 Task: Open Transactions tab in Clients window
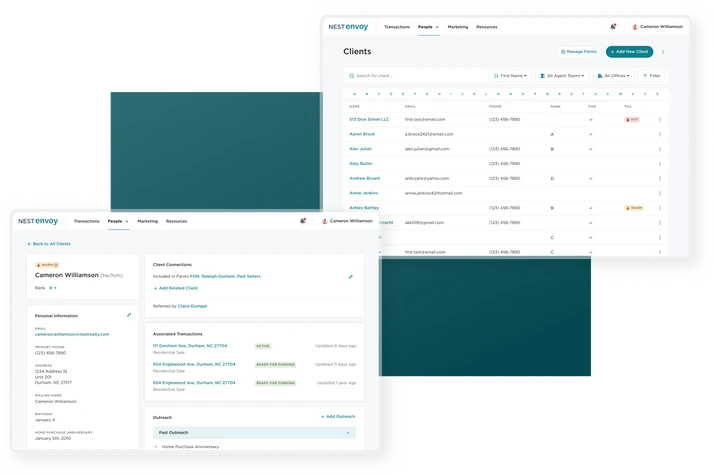pyautogui.click(x=397, y=27)
